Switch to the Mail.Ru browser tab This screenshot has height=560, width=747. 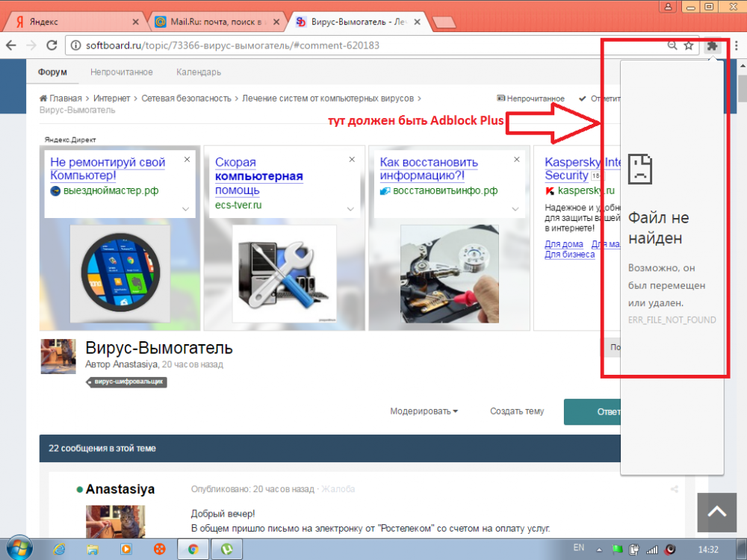click(x=215, y=22)
